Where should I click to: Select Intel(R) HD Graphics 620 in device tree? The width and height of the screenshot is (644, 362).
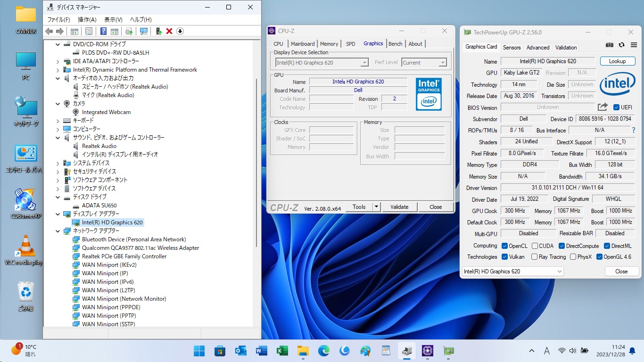[x=112, y=222]
